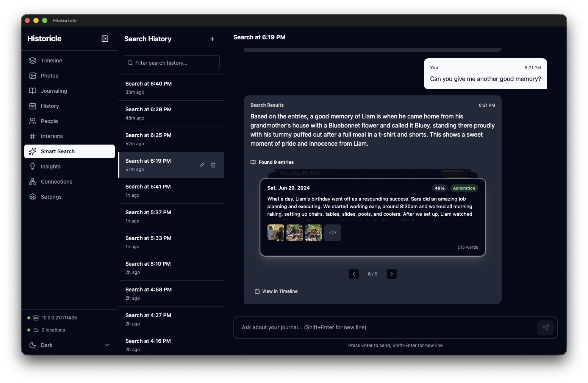Click the send message paper plane icon
The height and width of the screenshot is (383, 588).
(x=545, y=328)
